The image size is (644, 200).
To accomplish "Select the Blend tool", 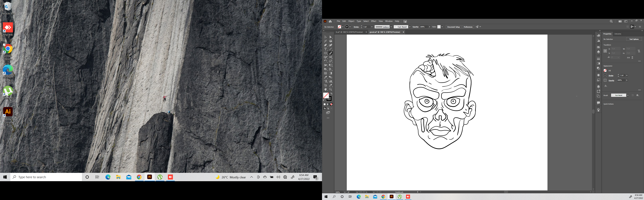I will point(331,77).
